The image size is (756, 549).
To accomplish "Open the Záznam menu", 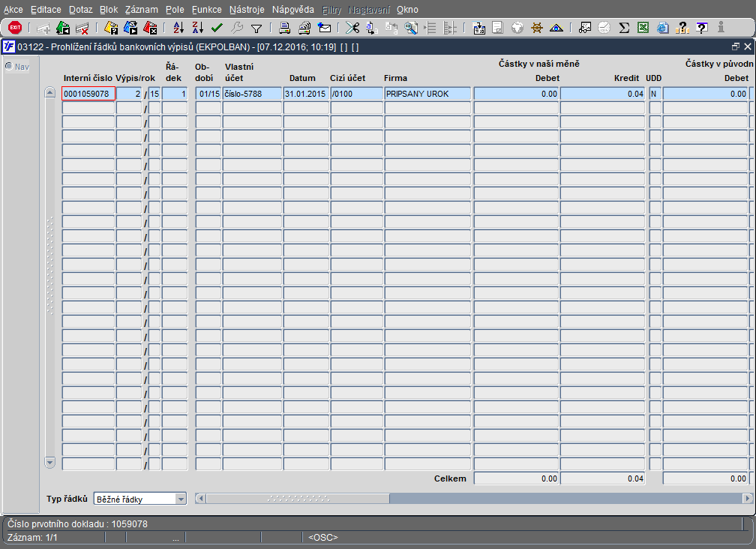I will click(x=141, y=10).
